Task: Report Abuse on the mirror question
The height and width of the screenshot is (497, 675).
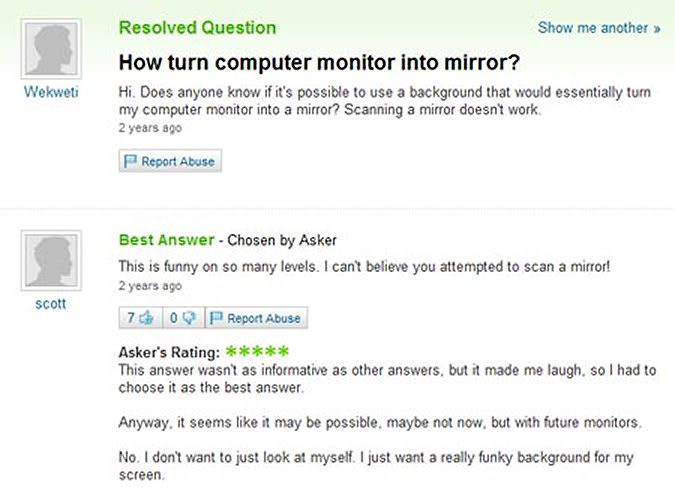Action: tap(170, 161)
